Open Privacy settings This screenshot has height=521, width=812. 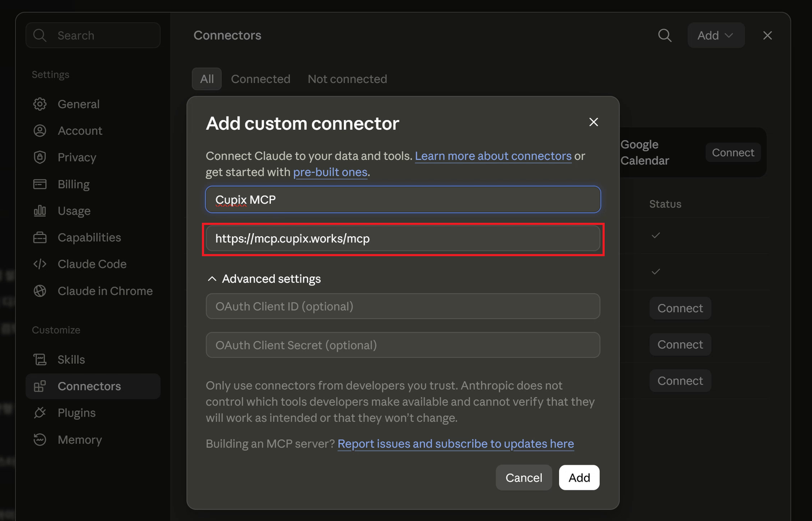tap(93, 157)
